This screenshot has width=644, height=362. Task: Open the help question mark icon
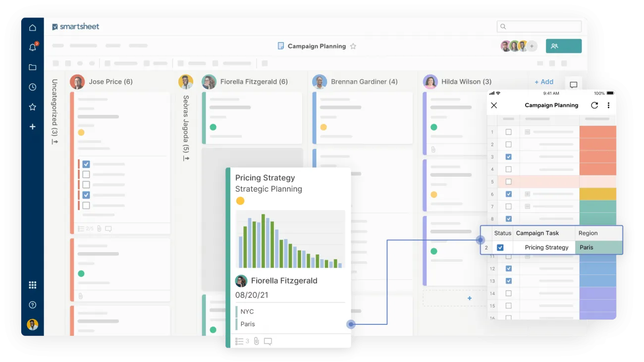pyautogui.click(x=33, y=305)
